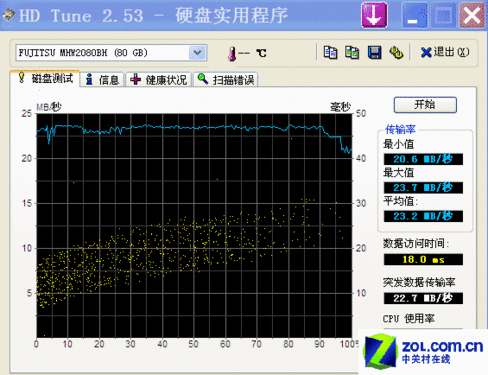Click the ZOL.com.cn watermark logo

click(423, 352)
